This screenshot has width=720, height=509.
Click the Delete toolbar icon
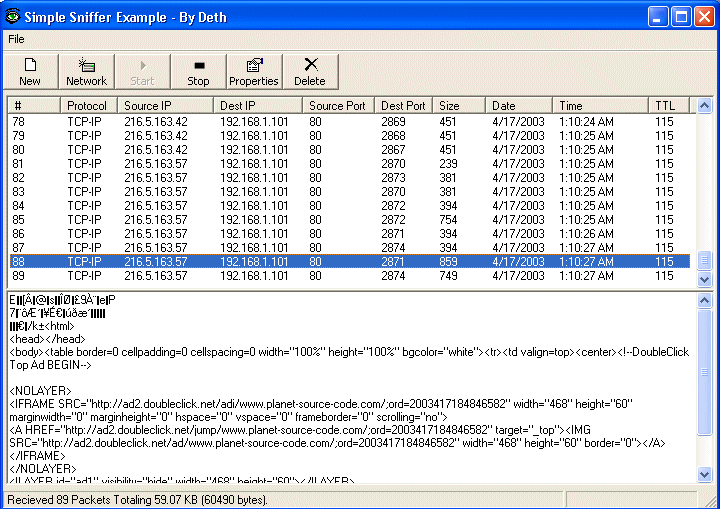[310, 71]
